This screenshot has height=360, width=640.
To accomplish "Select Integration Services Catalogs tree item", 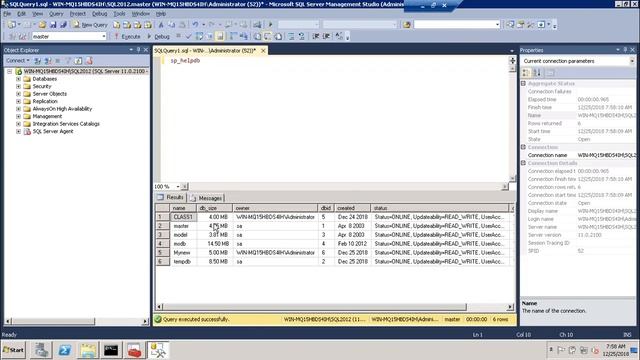I will tap(66, 124).
